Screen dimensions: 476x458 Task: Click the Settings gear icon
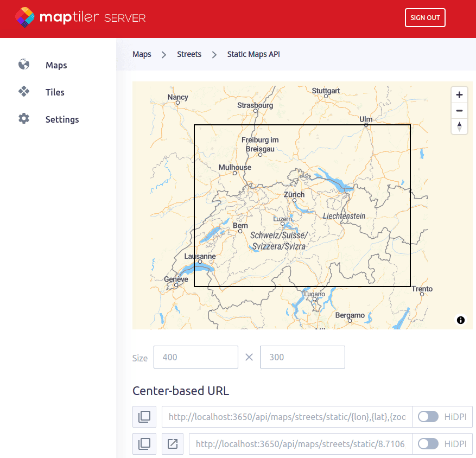[24, 119]
